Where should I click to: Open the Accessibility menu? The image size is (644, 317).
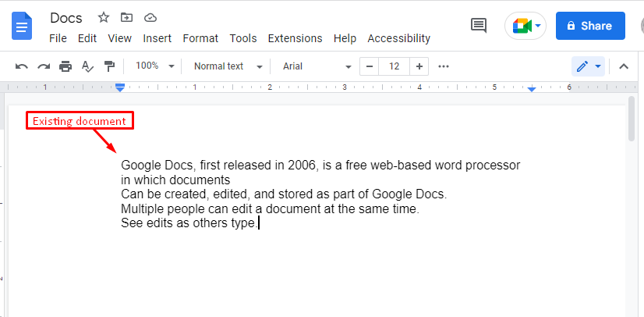399,38
